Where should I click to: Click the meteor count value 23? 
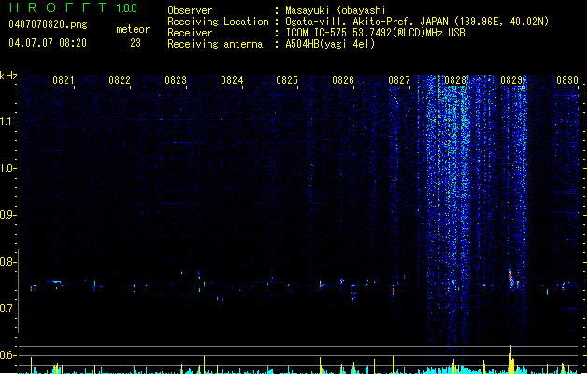click(136, 43)
